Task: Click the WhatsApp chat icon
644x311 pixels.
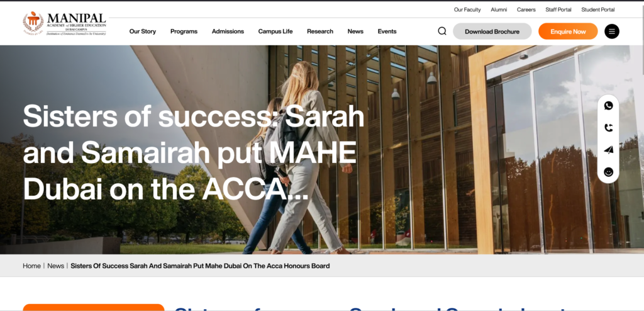Action: 609,106
